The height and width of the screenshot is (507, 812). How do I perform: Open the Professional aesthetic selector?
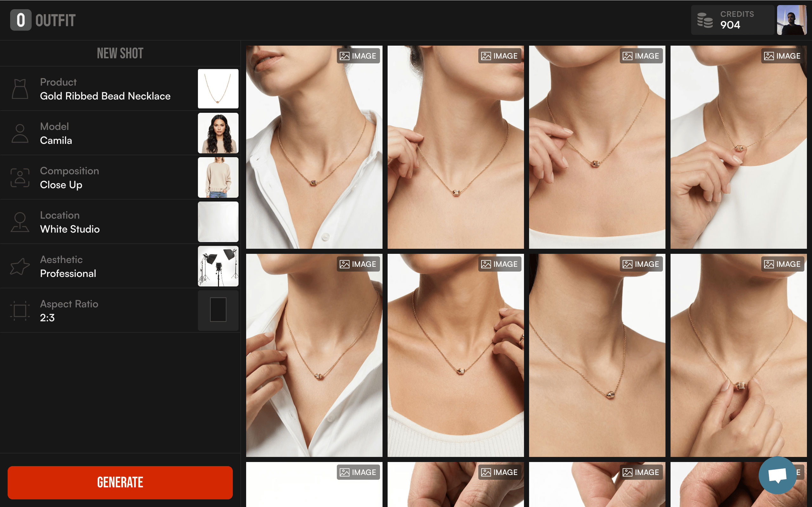tap(68, 273)
